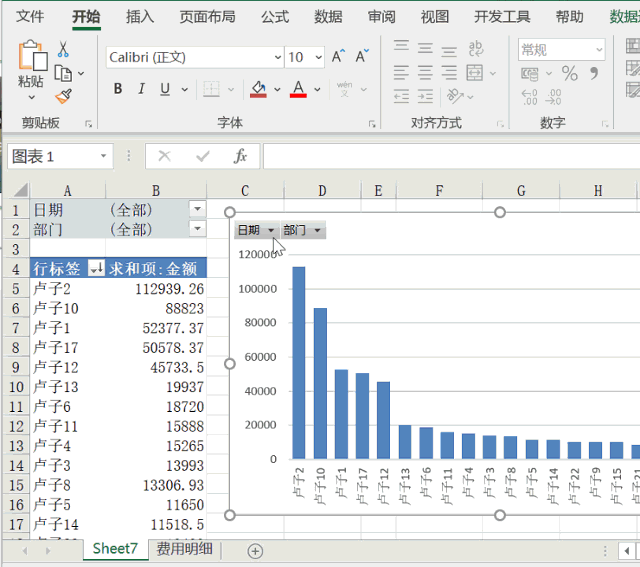Apply red font color A

click(x=298, y=89)
